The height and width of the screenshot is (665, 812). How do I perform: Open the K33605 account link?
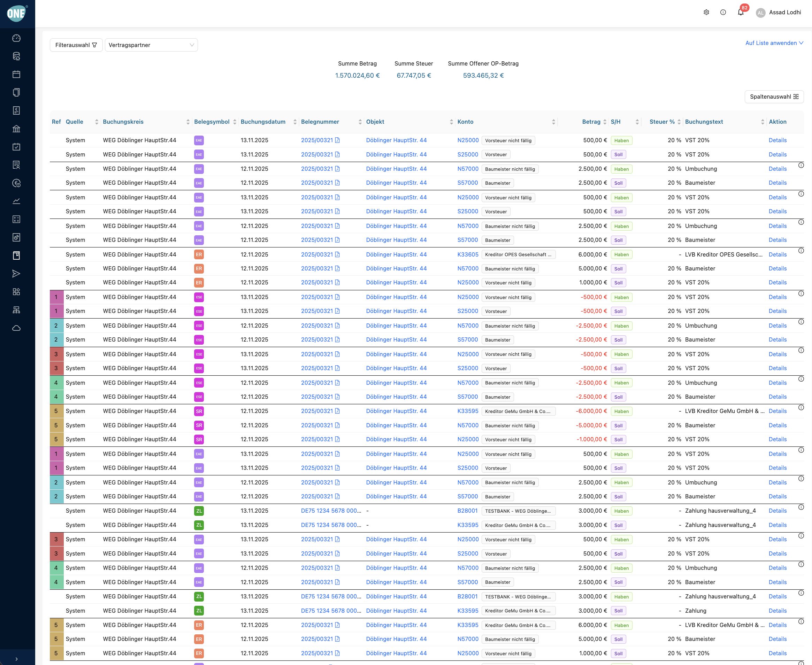pyautogui.click(x=468, y=254)
